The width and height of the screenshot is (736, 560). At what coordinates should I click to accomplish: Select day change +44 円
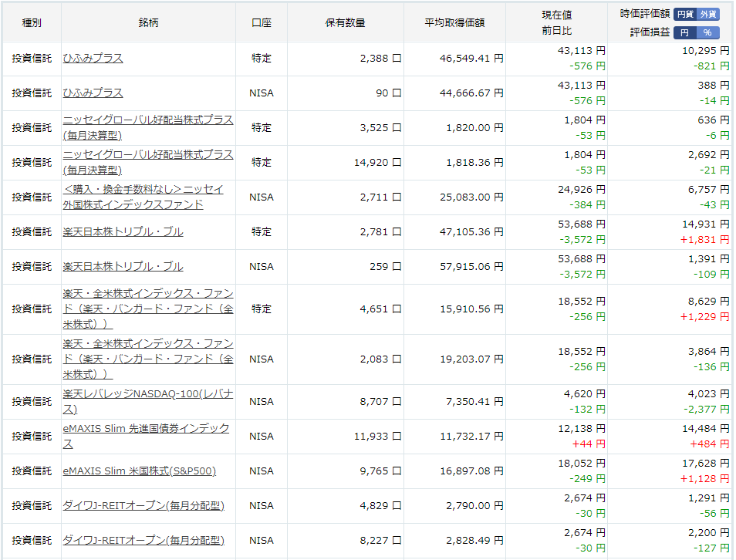click(x=589, y=444)
